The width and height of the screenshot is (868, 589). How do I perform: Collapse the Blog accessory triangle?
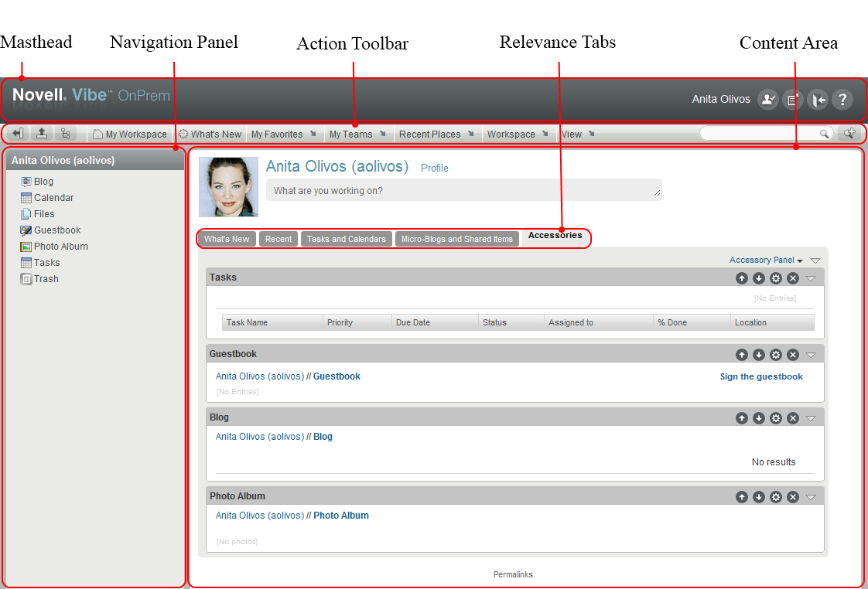(811, 419)
